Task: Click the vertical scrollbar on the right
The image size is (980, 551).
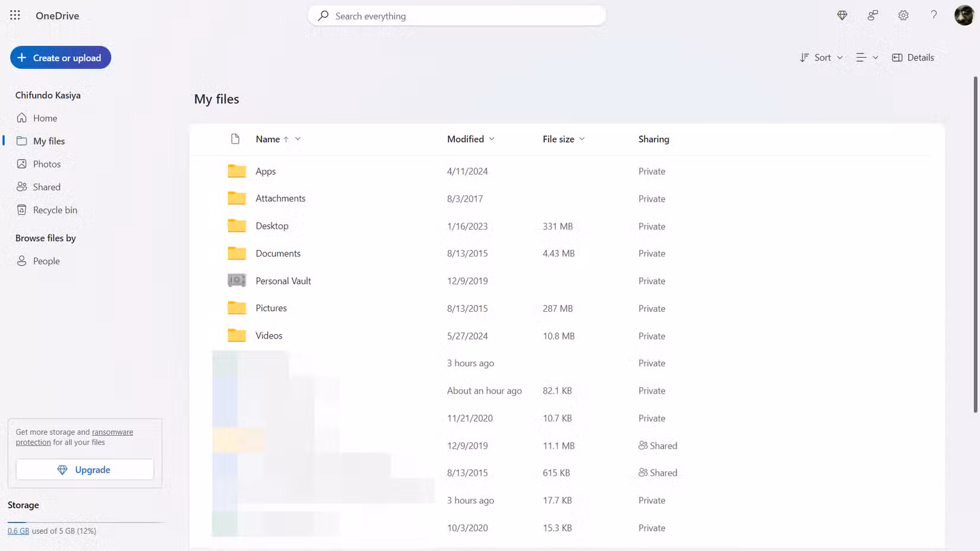Action: (975, 245)
